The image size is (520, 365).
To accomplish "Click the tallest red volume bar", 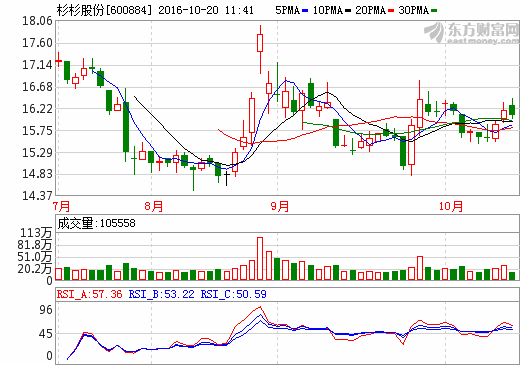I will pyautogui.click(x=260, y=258).
